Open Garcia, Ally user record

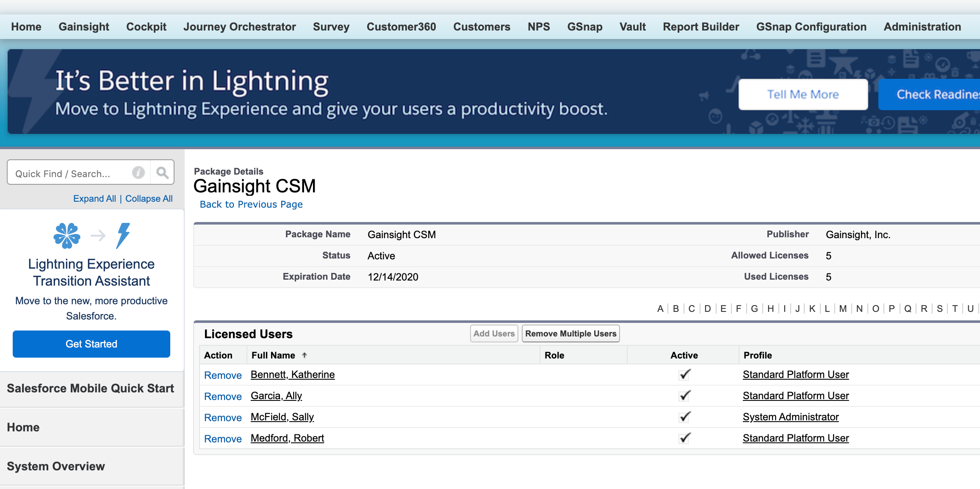(276, 396)
